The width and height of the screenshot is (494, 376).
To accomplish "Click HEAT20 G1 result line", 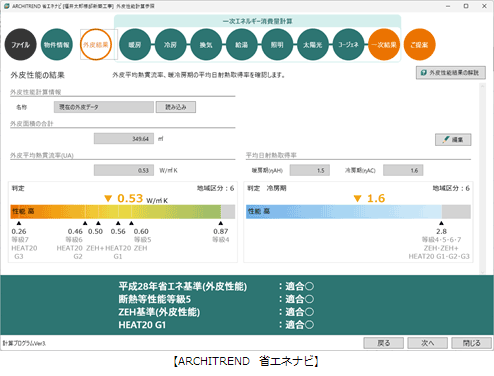I will coord(216,325).
